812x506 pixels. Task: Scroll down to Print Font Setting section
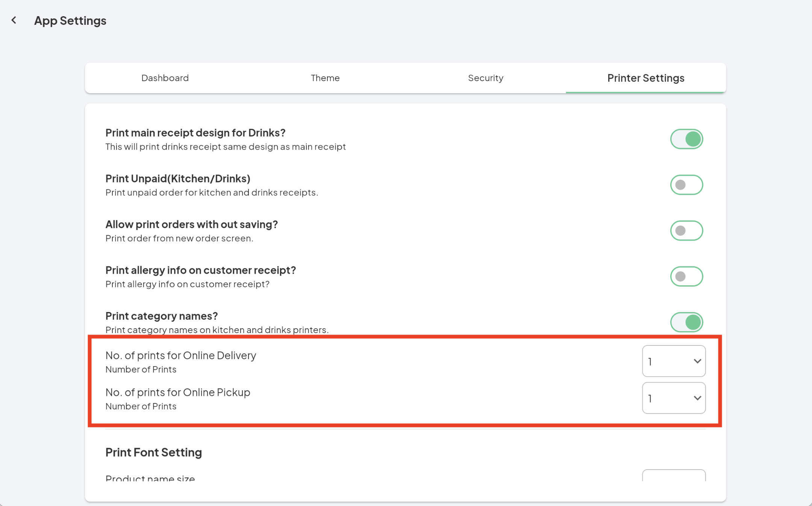(154, 452)
